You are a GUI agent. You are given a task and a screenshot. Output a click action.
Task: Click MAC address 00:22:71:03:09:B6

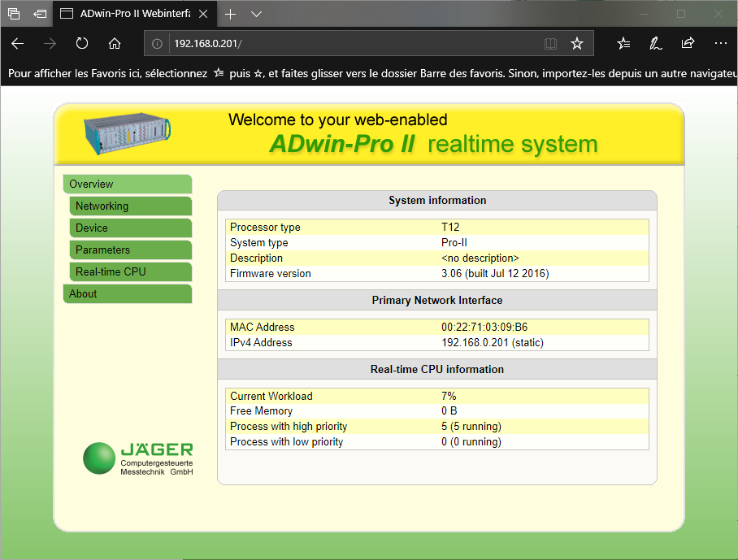tap(484, 327)
